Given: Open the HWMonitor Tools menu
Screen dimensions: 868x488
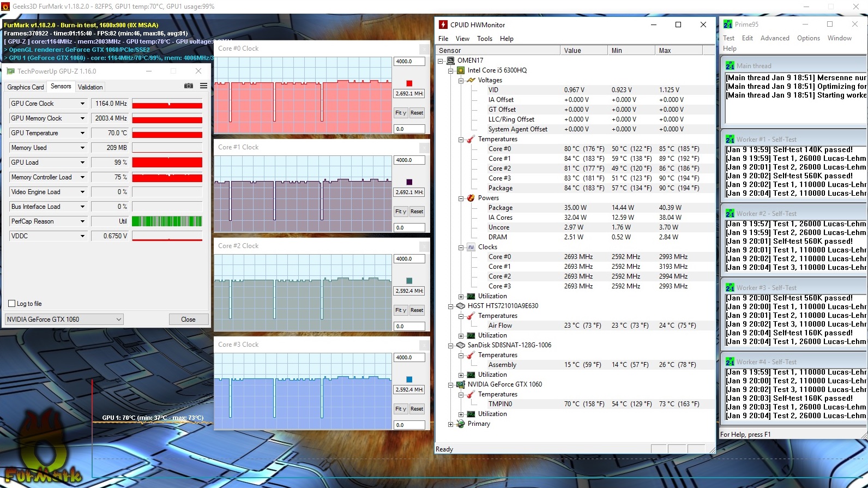Looking at the screenshot, I should point(485,39).
